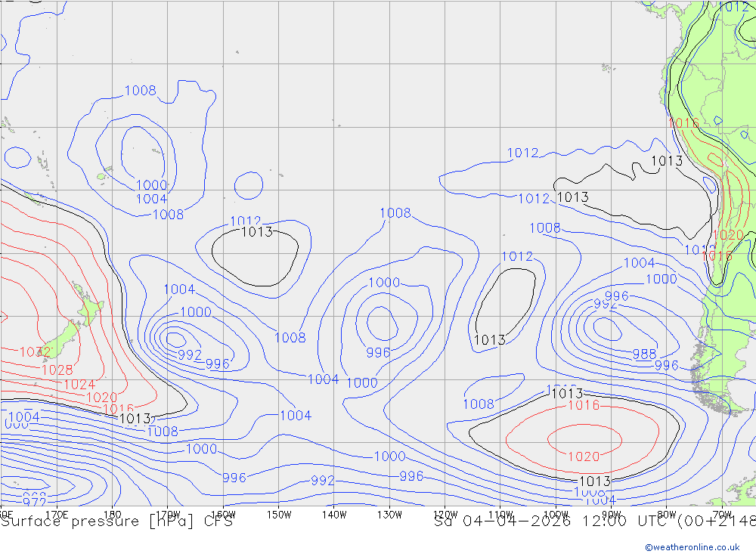Click the blue 992 label beside the 996 label above 988

(x=605, y=305)
